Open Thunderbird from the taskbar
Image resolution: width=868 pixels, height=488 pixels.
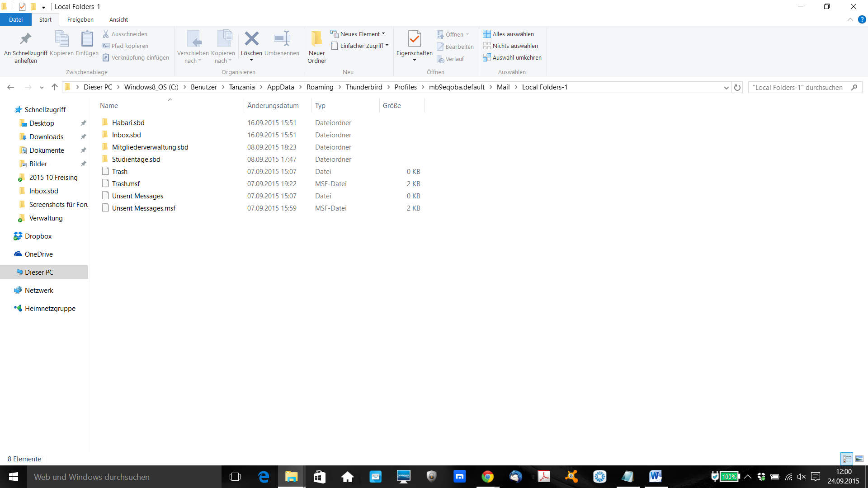coord(515,477)
